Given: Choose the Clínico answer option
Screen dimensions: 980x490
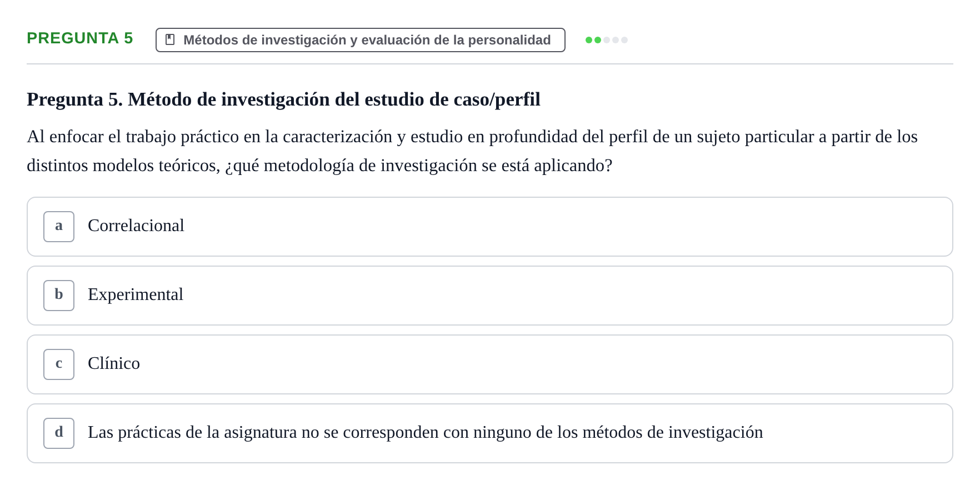Looking at the screenshot, I should (490, 364).
